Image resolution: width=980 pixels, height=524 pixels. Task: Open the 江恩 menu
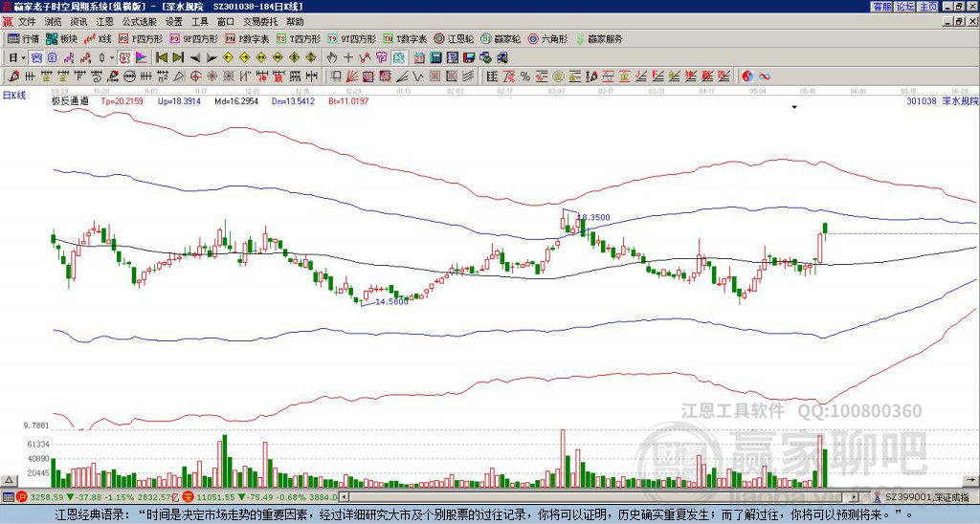pos(104,22)
